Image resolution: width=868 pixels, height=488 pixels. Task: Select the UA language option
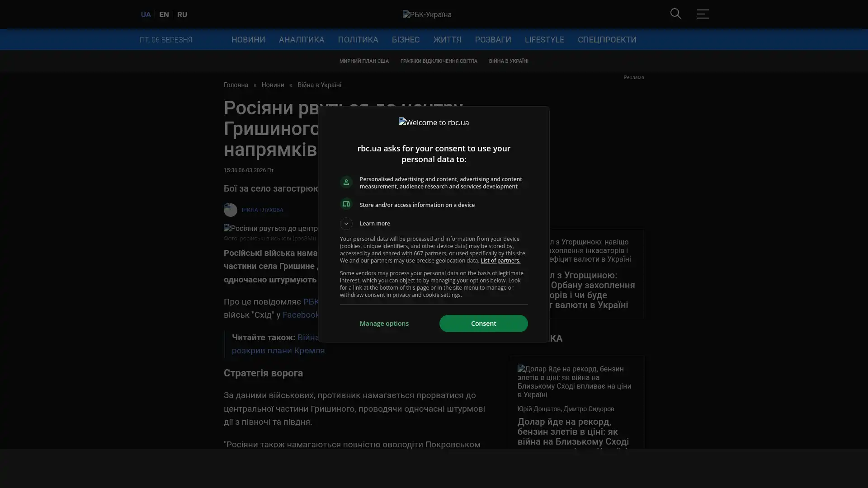click(146, 14)
